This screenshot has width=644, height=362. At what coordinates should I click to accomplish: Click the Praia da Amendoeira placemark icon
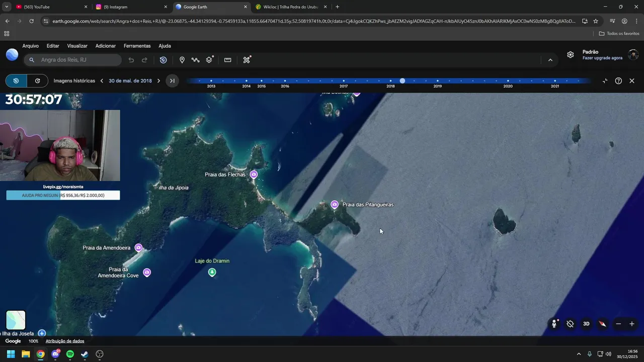click(x=138, y=247)
